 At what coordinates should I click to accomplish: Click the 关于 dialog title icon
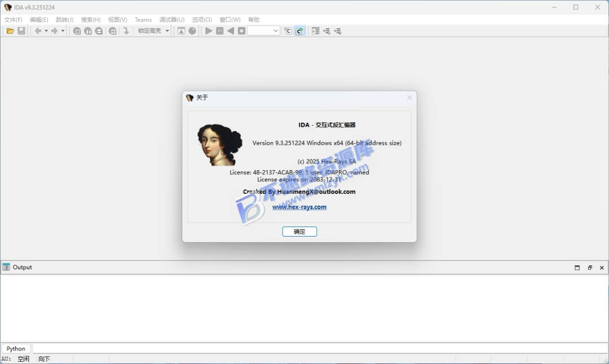(189, 98)
